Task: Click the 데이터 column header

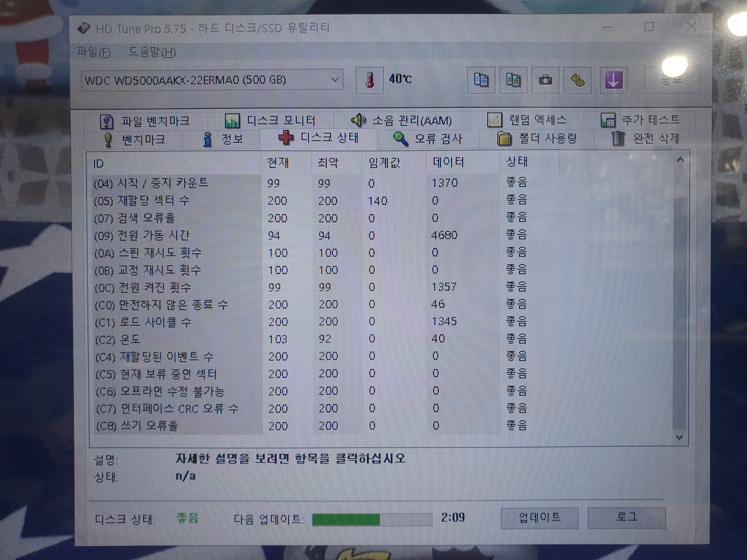Action: tap(449, 162)
